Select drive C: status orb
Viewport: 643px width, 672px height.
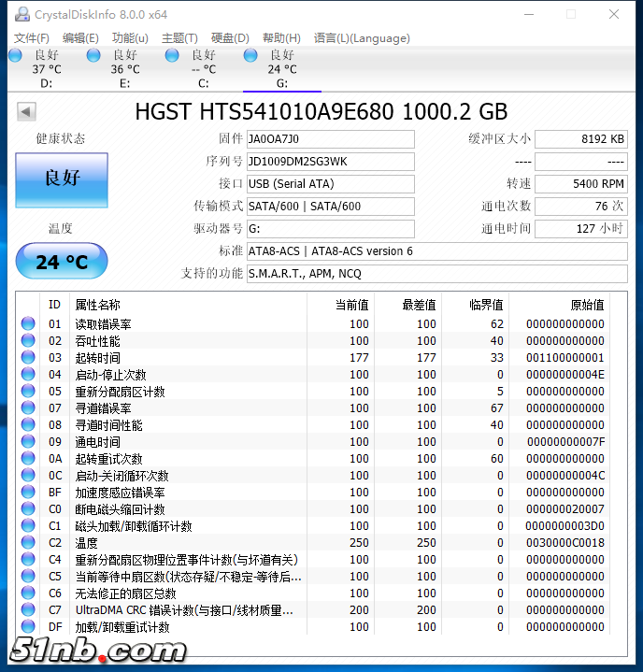point(172,56)
